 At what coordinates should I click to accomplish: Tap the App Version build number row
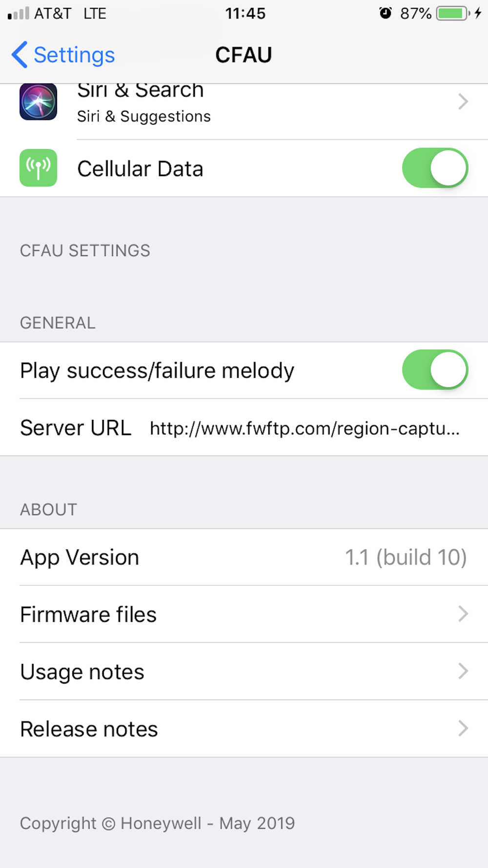(244, 557)
